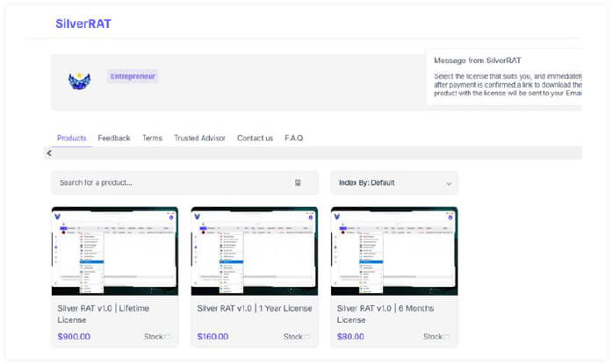Click the Stock indicator on the 1 Year License card

297,336
